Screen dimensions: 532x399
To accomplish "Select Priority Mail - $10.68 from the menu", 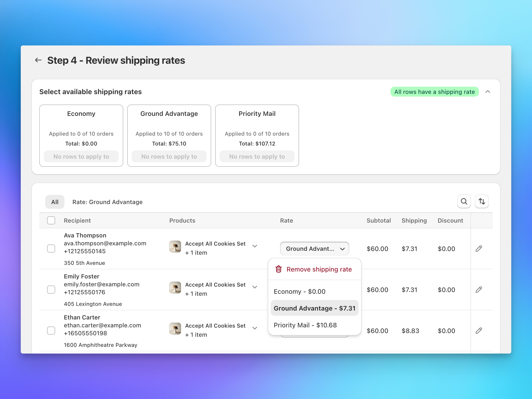I will pos(305,325).
